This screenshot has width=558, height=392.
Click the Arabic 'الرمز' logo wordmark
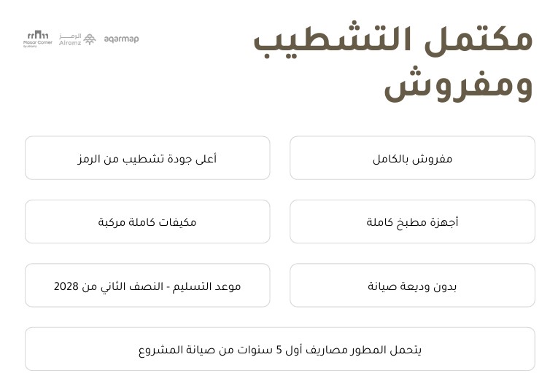69,35
